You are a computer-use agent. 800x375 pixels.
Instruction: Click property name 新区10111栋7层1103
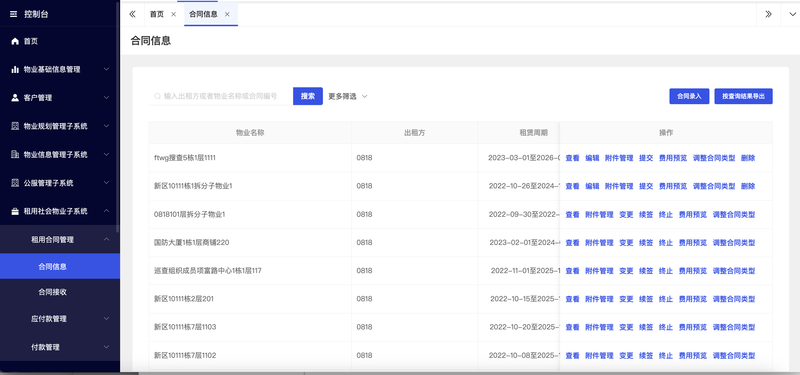(x=185, y=327)
